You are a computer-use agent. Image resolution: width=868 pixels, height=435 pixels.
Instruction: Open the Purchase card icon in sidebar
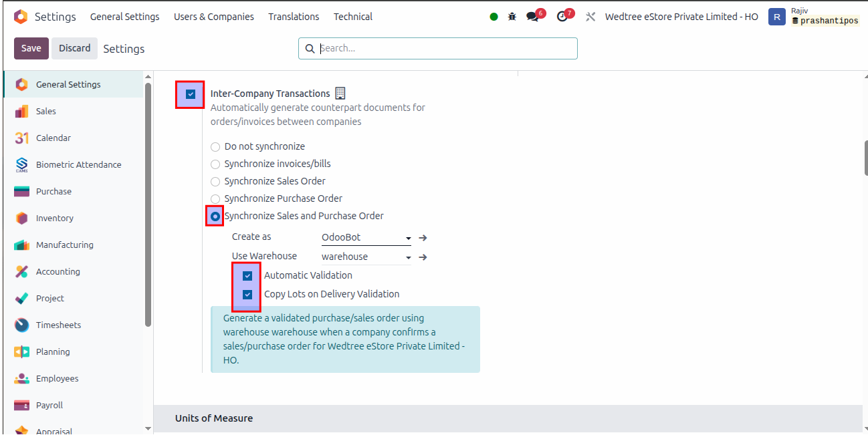(21, 191)
